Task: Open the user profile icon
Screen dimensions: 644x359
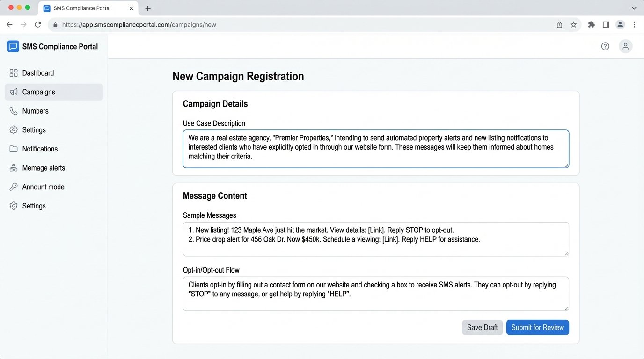Action: coord(626,46)
